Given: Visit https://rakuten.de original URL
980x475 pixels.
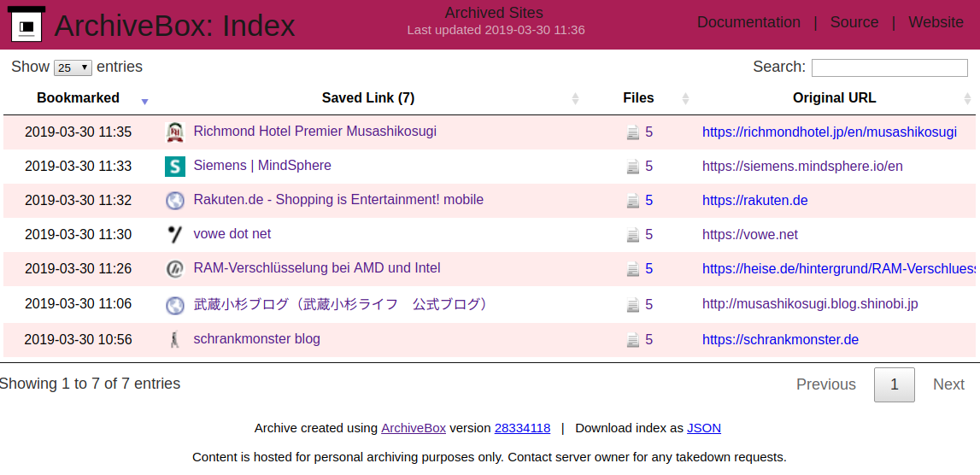Looking at the screenshot, I should coord(755,201).
